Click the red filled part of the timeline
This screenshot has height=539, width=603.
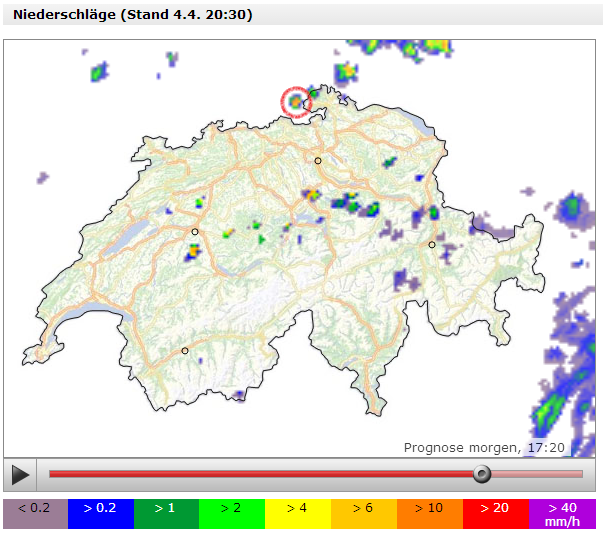pos(260,474)
